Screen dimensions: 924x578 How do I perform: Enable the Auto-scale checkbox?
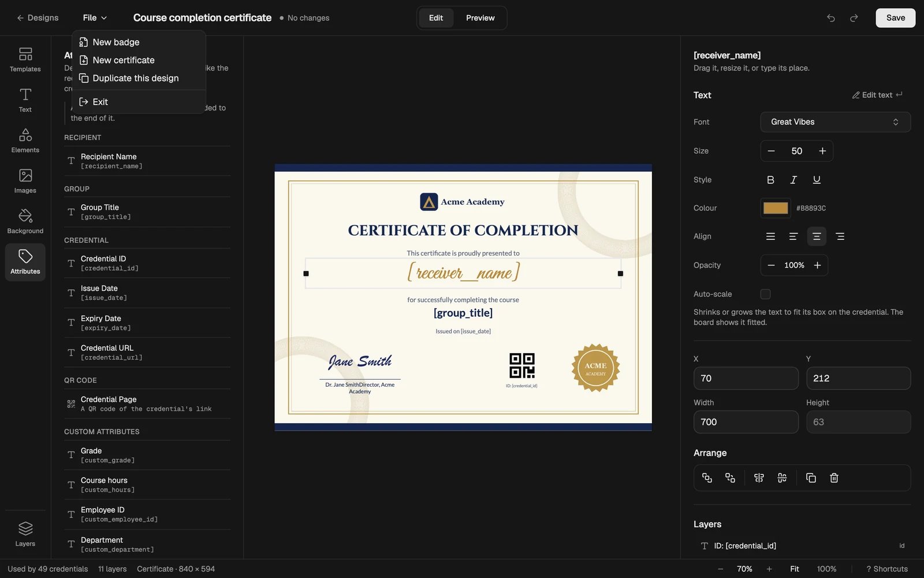[x=765, y=294]
